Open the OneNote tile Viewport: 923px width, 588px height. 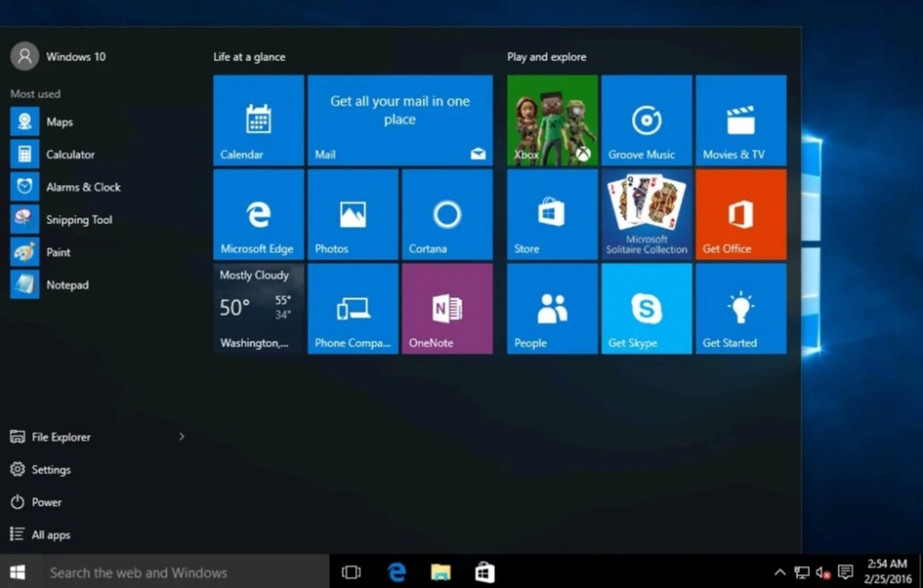tap(447, 308)
